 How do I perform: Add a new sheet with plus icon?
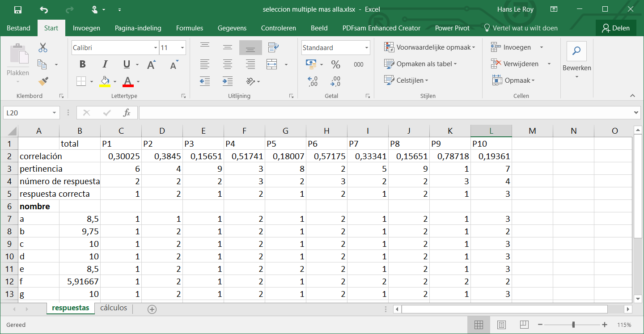click(x=152, y=309)
